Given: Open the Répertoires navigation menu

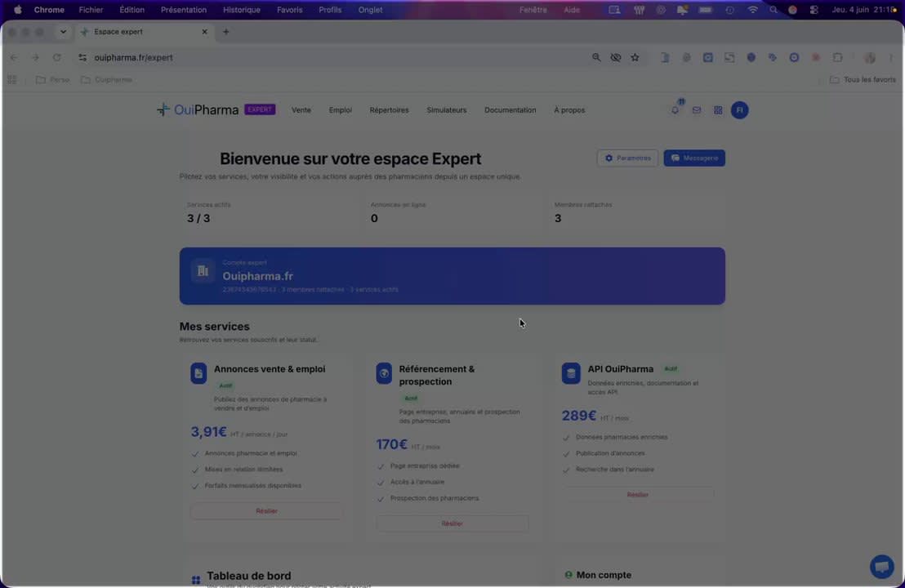Looking at the screenshot, I should 389,110.
